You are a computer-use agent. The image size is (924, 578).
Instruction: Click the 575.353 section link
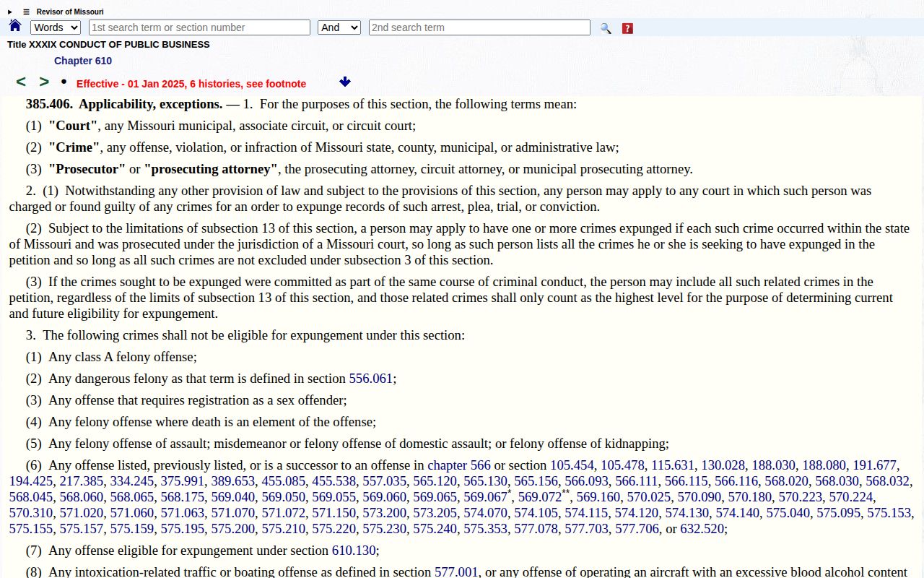coord(486,529)
